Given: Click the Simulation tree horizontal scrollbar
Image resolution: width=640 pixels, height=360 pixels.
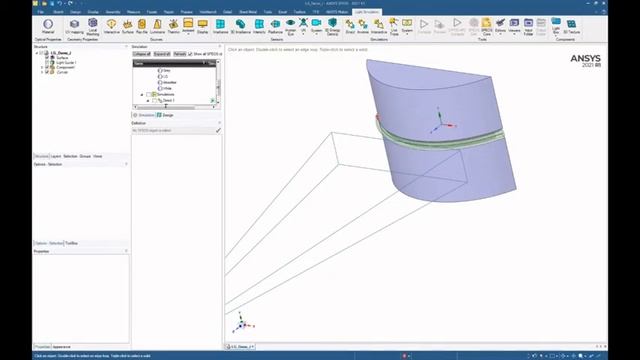Looking at the screenshot, I should click(x=165, y=107).
